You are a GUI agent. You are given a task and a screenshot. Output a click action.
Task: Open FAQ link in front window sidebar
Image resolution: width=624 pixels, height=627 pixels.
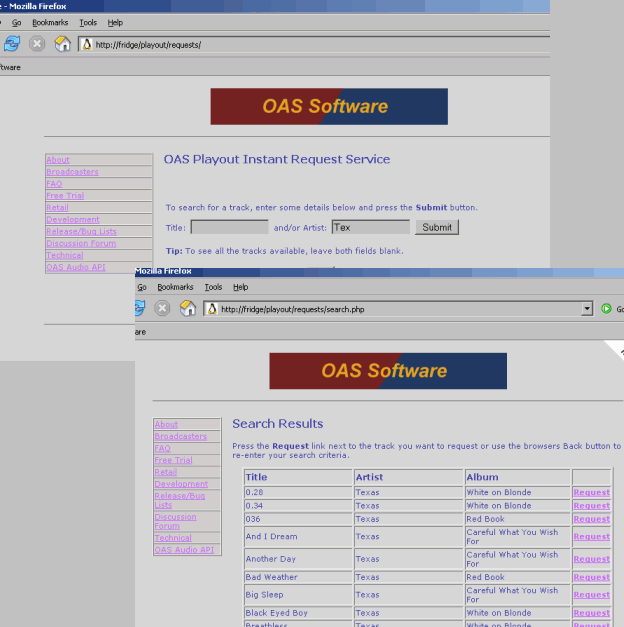162,448
